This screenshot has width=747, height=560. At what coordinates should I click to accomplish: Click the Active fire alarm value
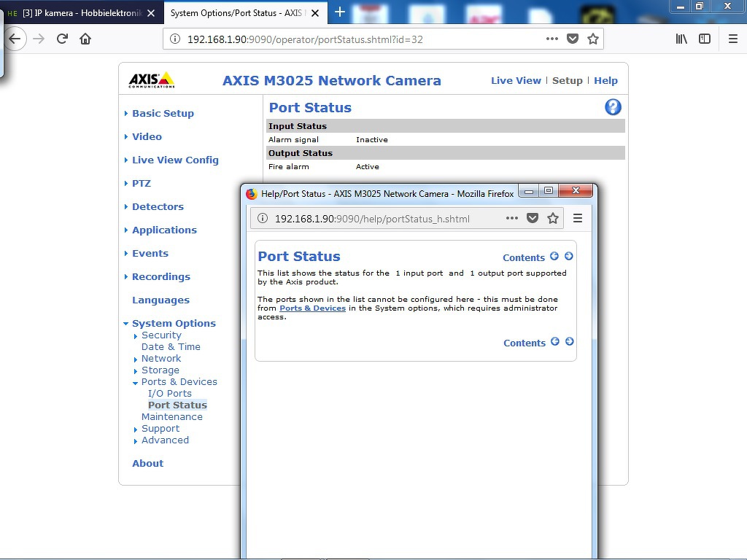368,167
